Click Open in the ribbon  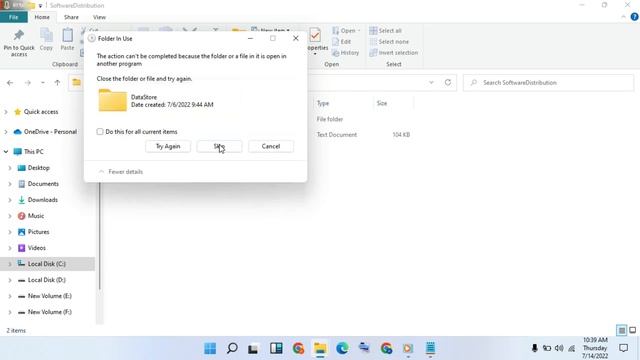tap(347, 31)
